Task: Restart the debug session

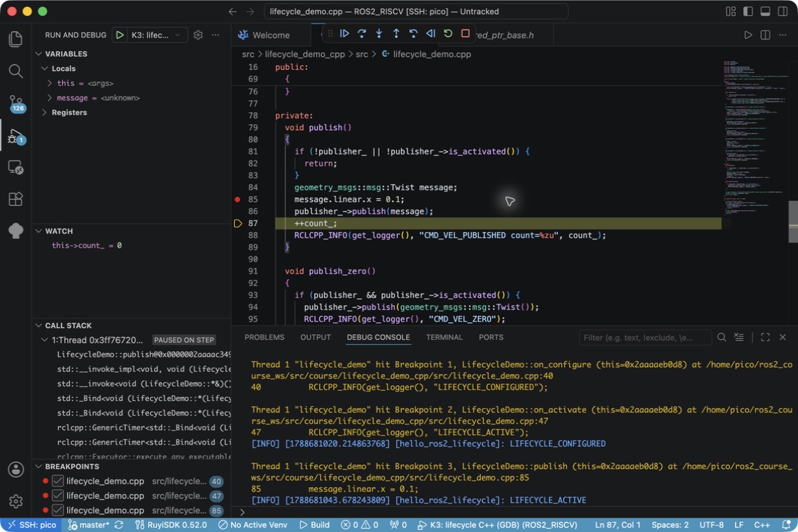Action: [448, 34]
